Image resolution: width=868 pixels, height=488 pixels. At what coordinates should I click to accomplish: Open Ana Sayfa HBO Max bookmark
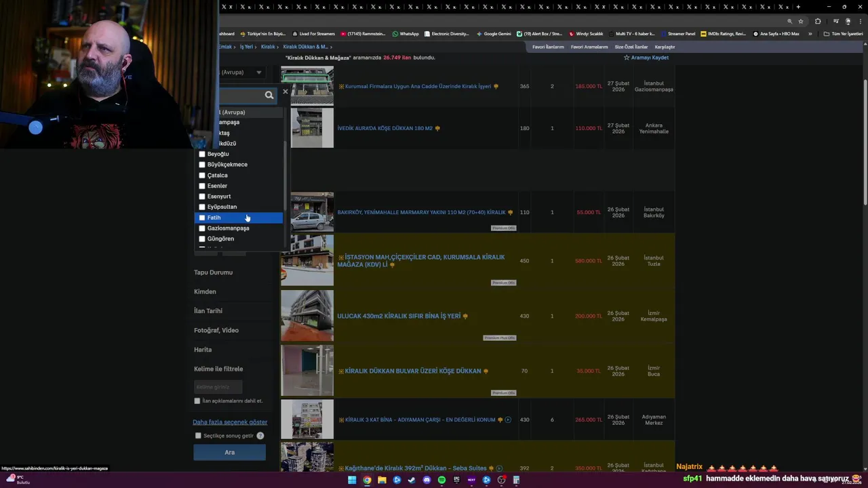[x=776, y=33]
